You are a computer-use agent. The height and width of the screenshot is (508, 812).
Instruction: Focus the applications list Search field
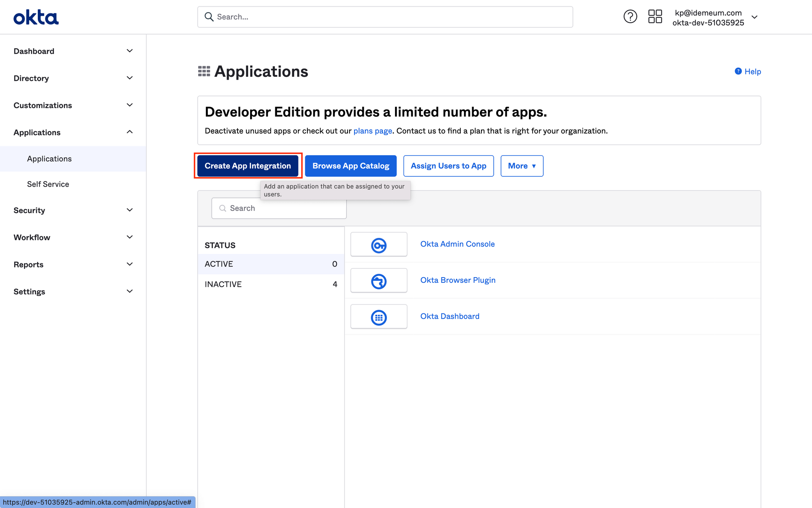click(279, 208)
